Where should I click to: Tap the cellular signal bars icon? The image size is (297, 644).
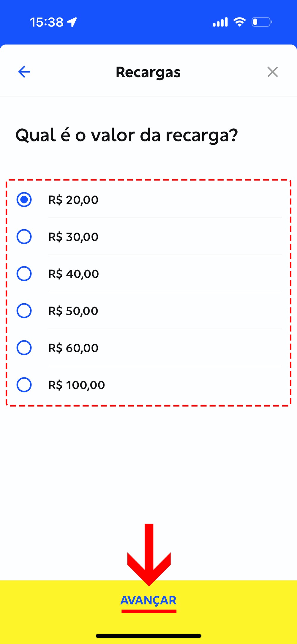(220, 22)
